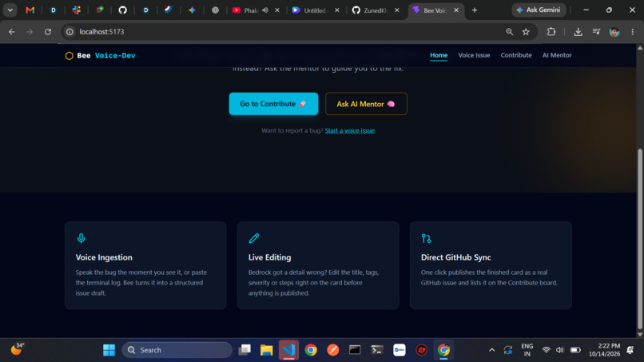Select the Home nav item
This screenshot has height=362, width=644.
439,55
